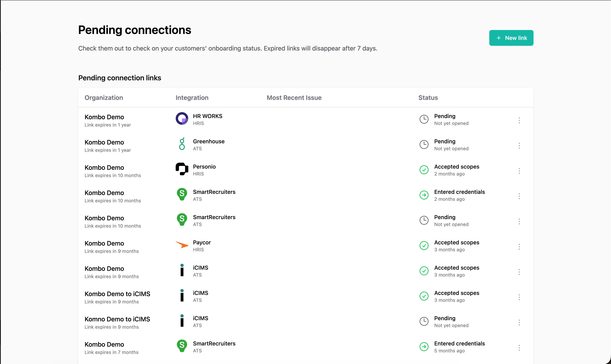
Task: Click the Paycor integration icon
Action: [x=182, y=245]
